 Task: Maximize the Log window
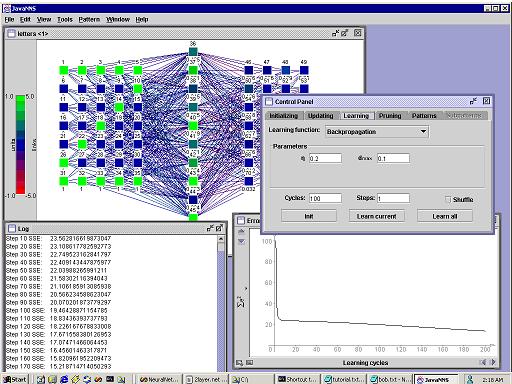pyautogui.click(x=219, y=228)
